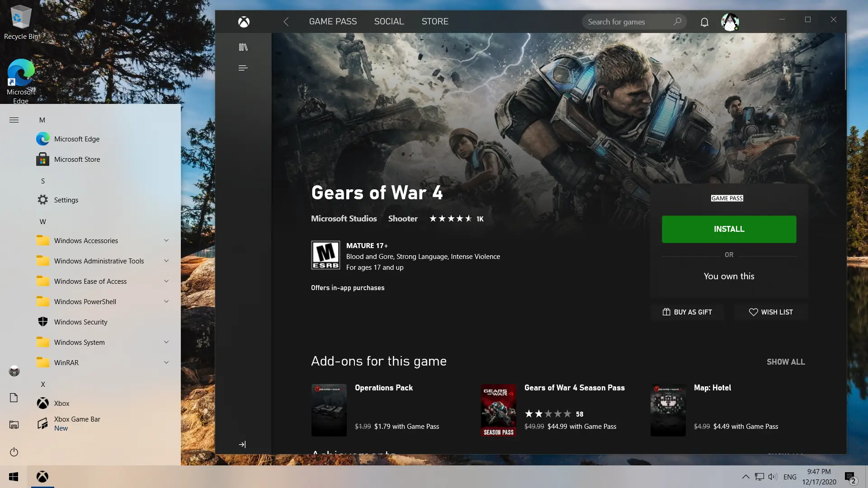Open the queue list sidebar icon
Screen dimensions: 868x488
[x=243, y=68]
